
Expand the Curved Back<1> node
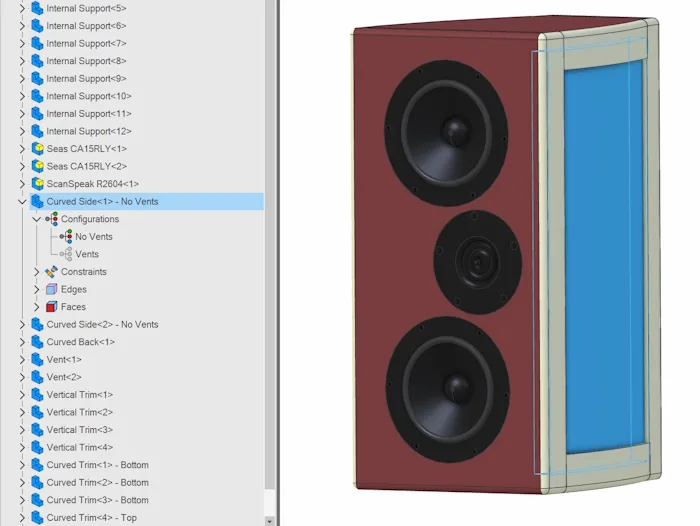pos(22,342)
